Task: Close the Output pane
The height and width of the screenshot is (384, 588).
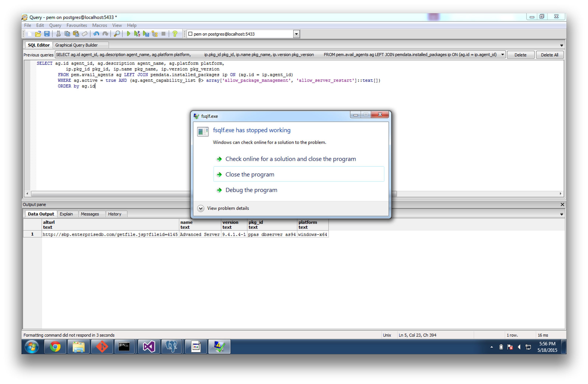Action: 562,204
